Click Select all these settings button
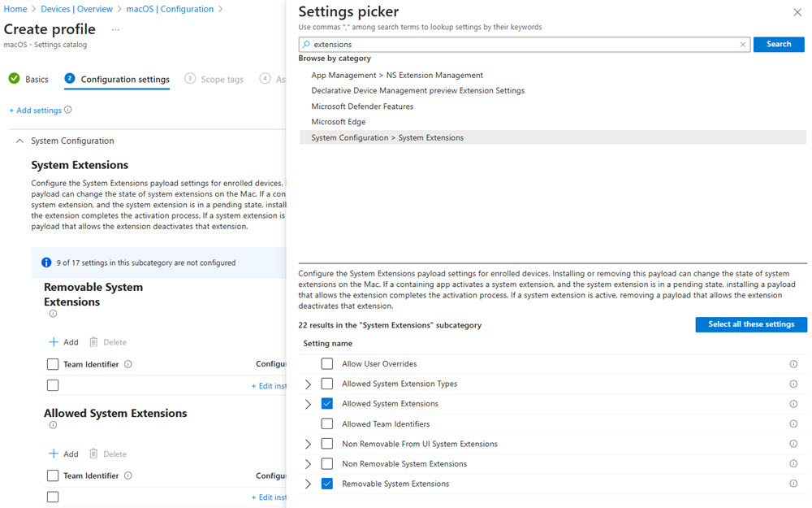 [750, 324]
